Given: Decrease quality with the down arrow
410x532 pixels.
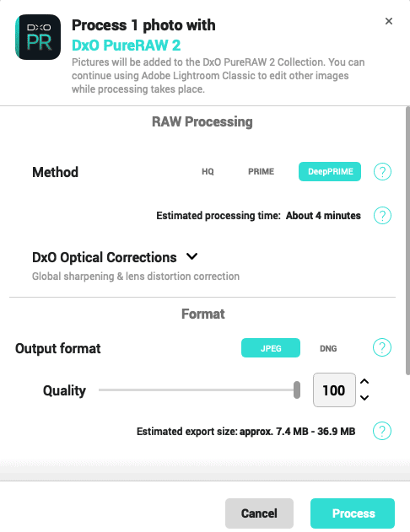Looking at the screenshot, I should (x=364, y=398).
